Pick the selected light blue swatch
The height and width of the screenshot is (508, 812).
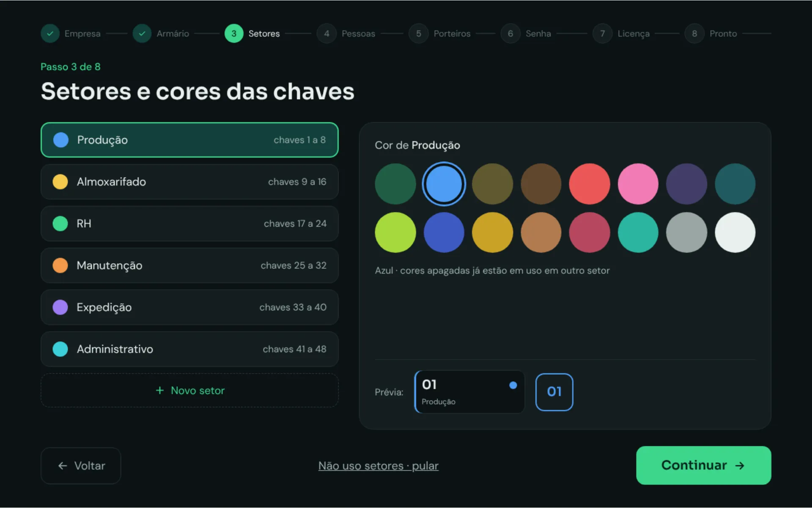tap(444, 184)
